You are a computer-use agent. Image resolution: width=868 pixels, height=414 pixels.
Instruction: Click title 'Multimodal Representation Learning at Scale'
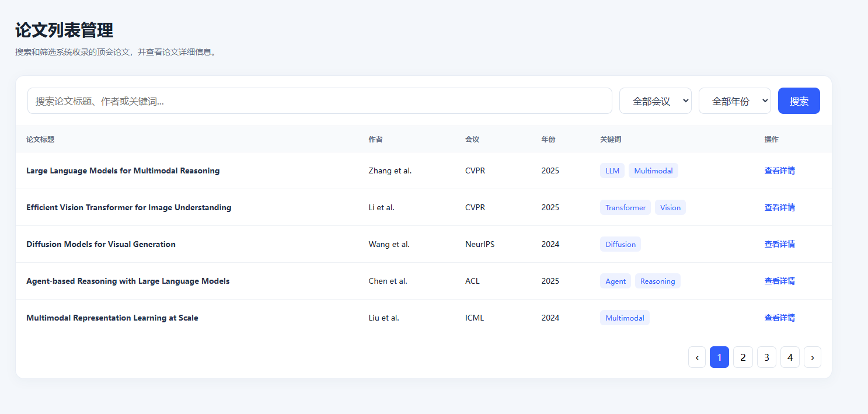(112, 318)
